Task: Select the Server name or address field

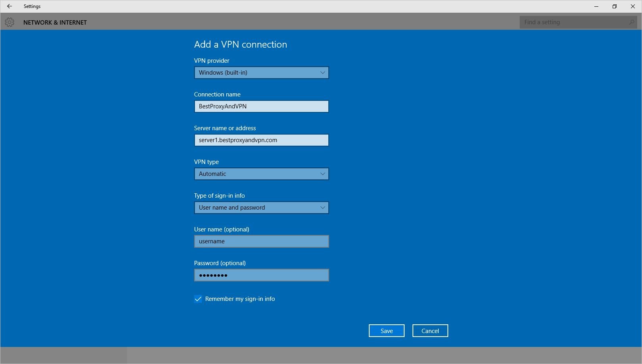Action: coord(261,140)
